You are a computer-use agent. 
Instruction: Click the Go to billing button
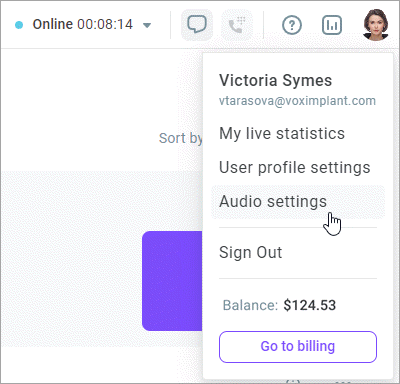(298, 347)
